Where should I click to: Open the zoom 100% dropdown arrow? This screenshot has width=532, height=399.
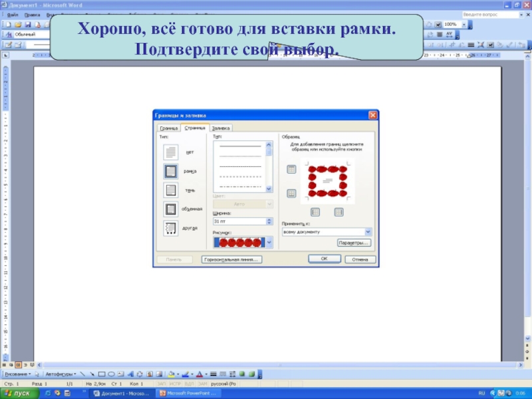(464, 25)
